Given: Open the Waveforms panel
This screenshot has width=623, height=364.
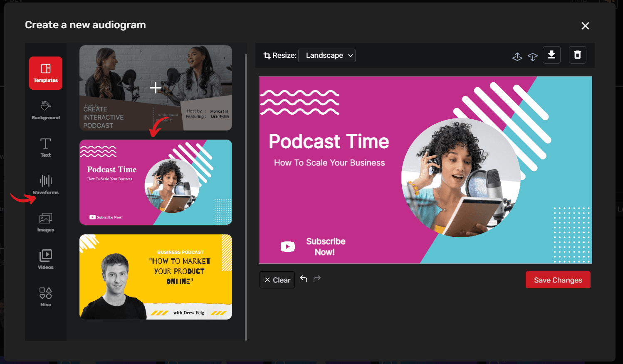Looking at the screenshot, I should [x=45, y=185].
